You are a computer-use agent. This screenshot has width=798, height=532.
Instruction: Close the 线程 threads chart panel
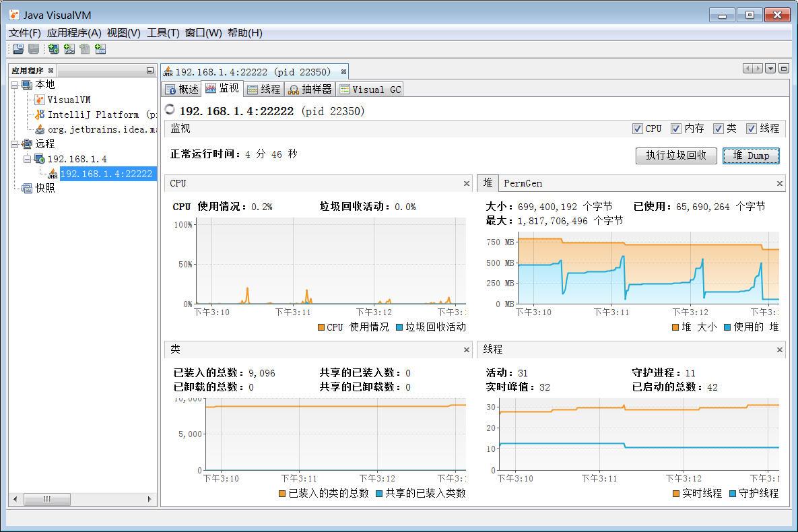pyautogui.click(x=779, y=350)
